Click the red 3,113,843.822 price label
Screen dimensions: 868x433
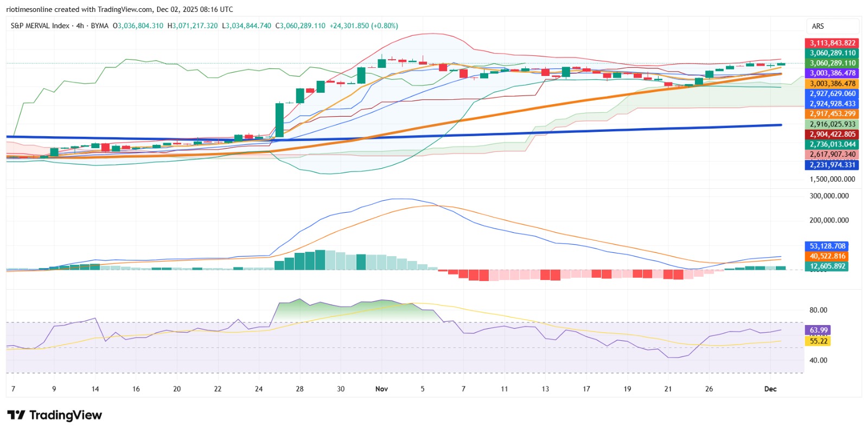coord(832,43)
